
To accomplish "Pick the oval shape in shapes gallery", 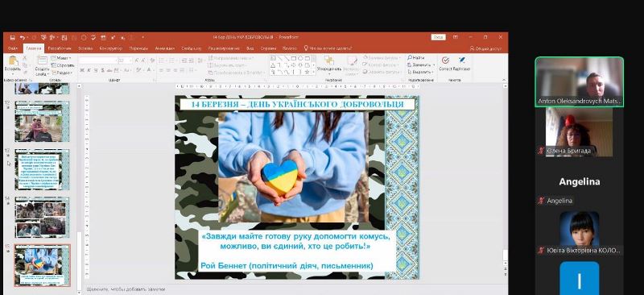I will coord(300,58).
